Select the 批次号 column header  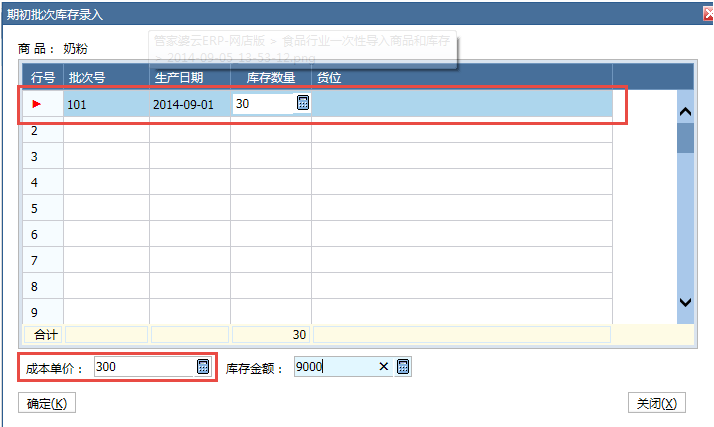point(106,78)
